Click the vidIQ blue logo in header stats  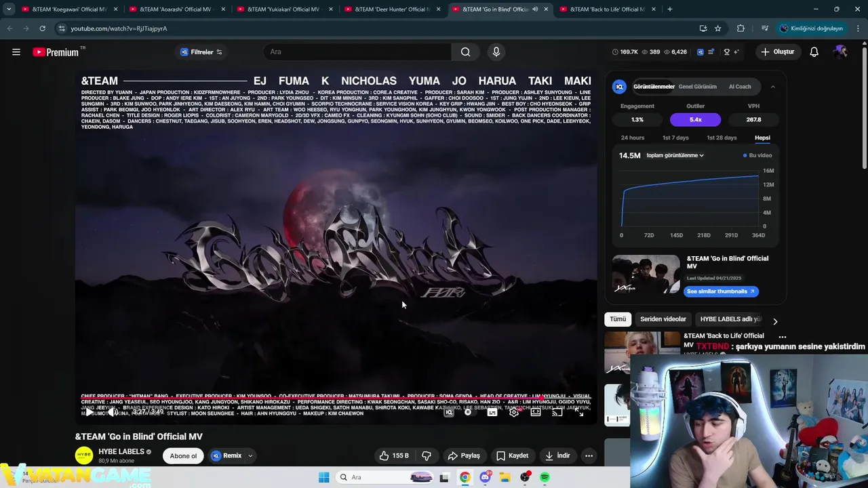[701, 52]
